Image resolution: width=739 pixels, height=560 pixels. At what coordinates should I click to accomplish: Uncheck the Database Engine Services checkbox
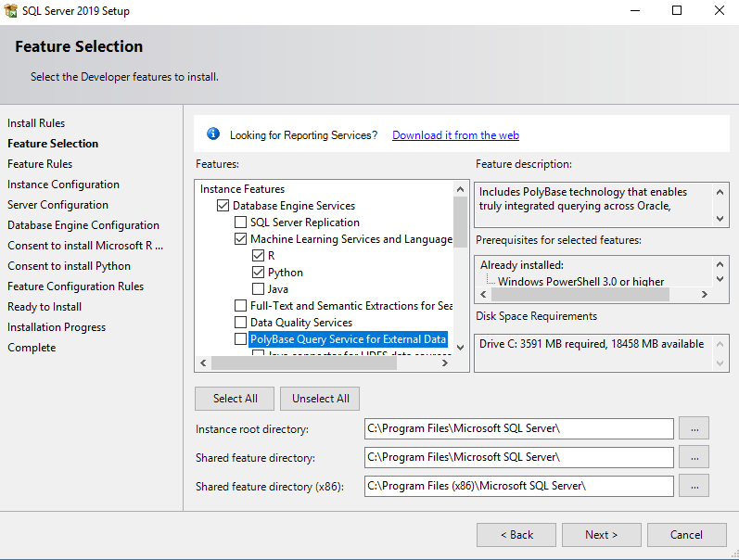tap(223, 206)
